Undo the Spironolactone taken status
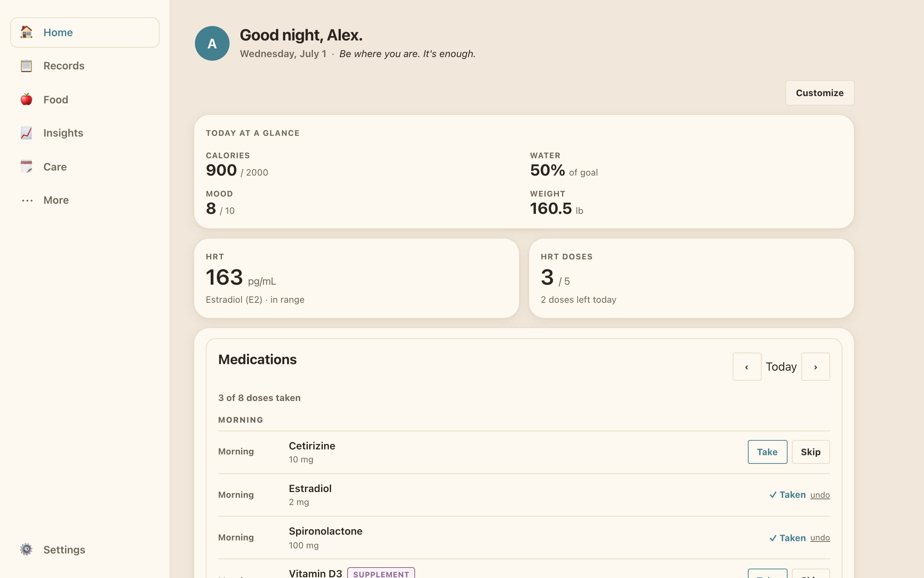924x578 pixels. pos(820,538)
